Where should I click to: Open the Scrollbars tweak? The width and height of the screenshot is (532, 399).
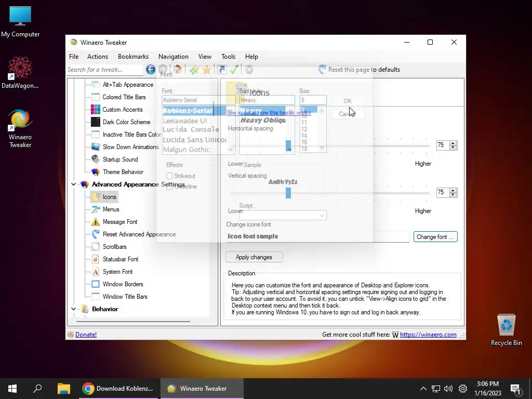coord(114,247)
